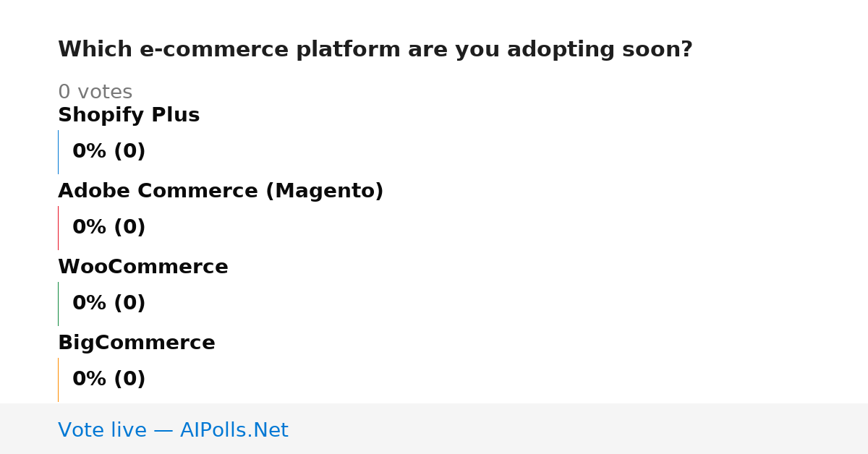Click the word adopting in the question
The image size is (868, 454).
pyautogui.click(x=549, y=50)
